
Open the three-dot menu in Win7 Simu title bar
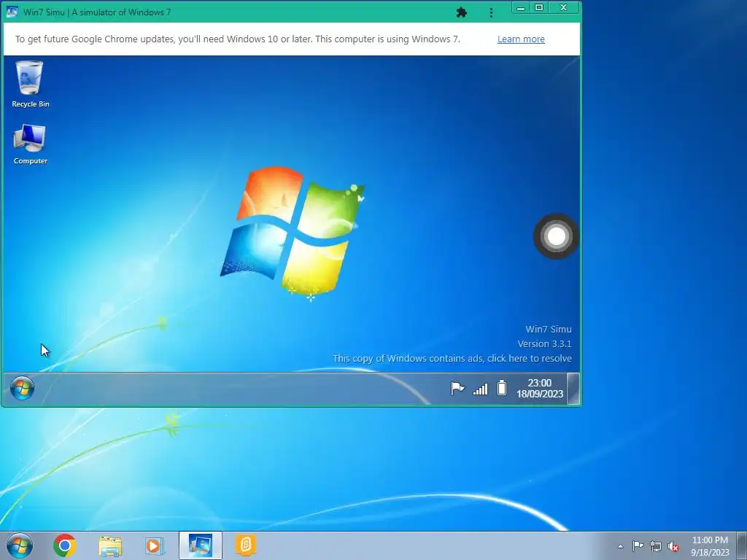pyautogui.click(x=491, y=13)
